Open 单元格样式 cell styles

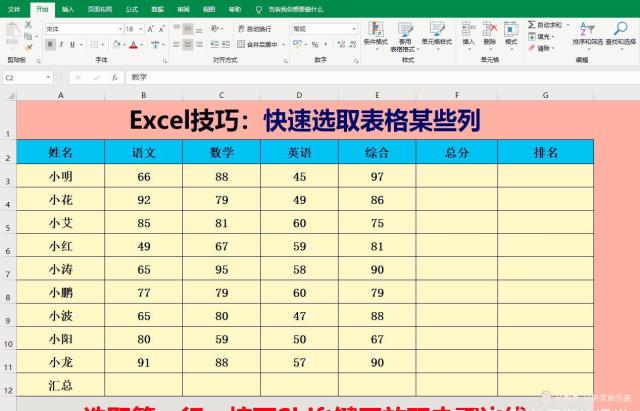pyautogui.click(x=437, y=34)
